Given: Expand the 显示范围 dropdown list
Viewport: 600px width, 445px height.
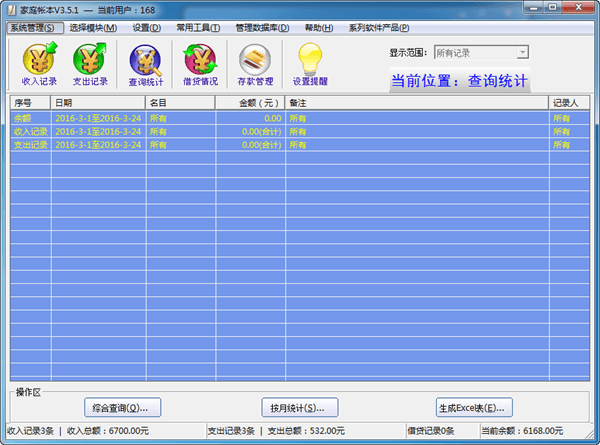Looking at the screenshot, I should [522, 52].
